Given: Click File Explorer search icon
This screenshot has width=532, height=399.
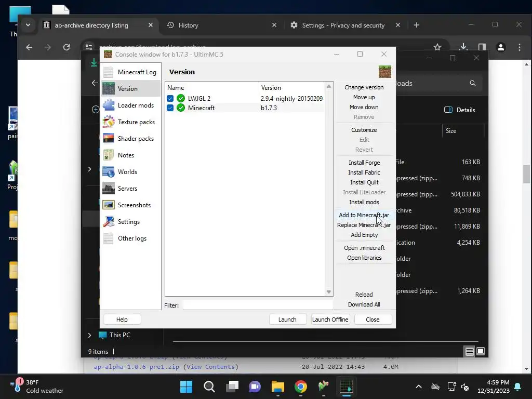Looking at the screenshot, I should (x=473, y=83).
